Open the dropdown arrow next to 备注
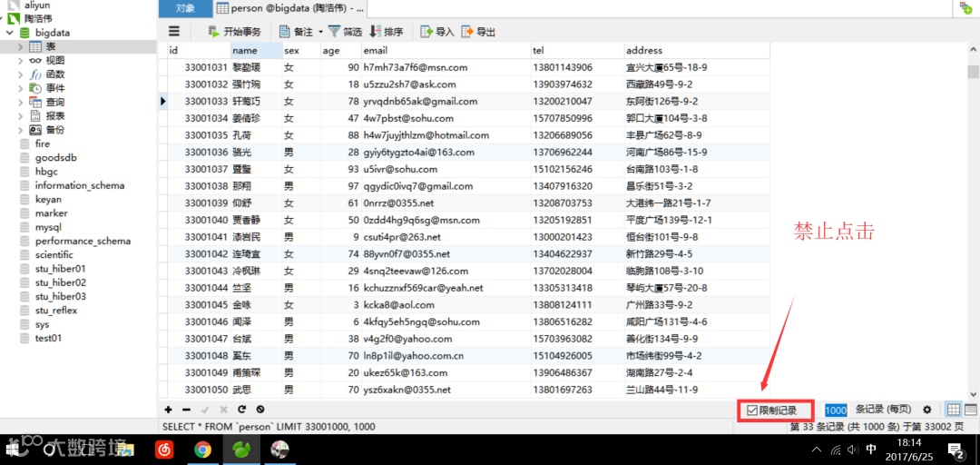 click(x=320, y=31)
